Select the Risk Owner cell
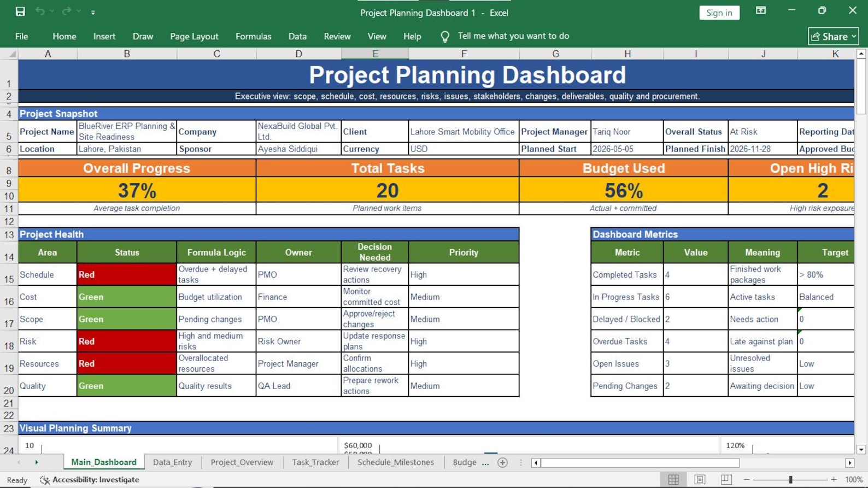The height and width of the screenshot is (488, 868). 298,341
